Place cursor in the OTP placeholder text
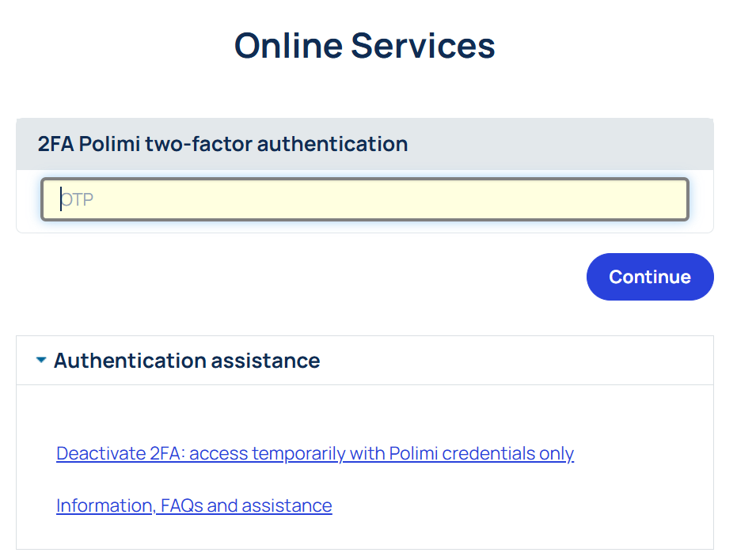Image resolution: width=737 pixels, height=560 pixels. click(x=77, y=199)
